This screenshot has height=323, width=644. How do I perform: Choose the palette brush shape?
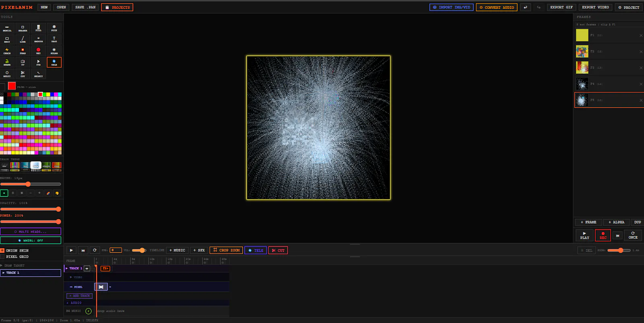pos(57,193)
